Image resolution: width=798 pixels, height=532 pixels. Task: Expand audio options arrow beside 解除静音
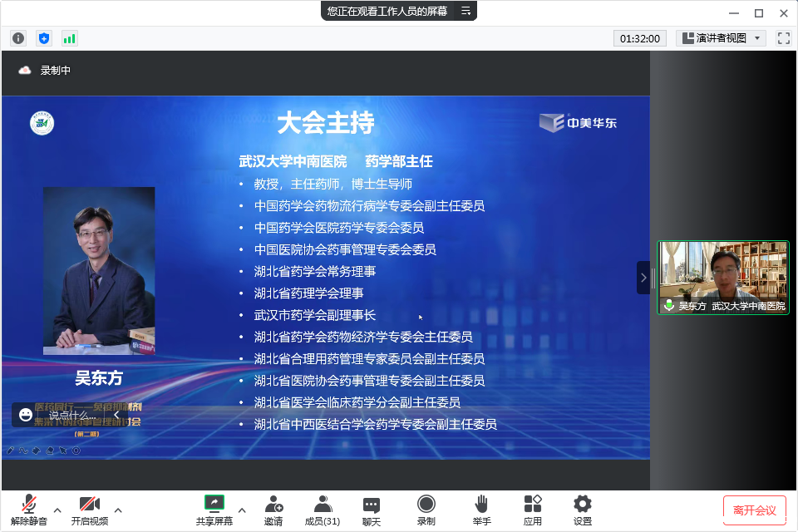(x=57, y=510)
